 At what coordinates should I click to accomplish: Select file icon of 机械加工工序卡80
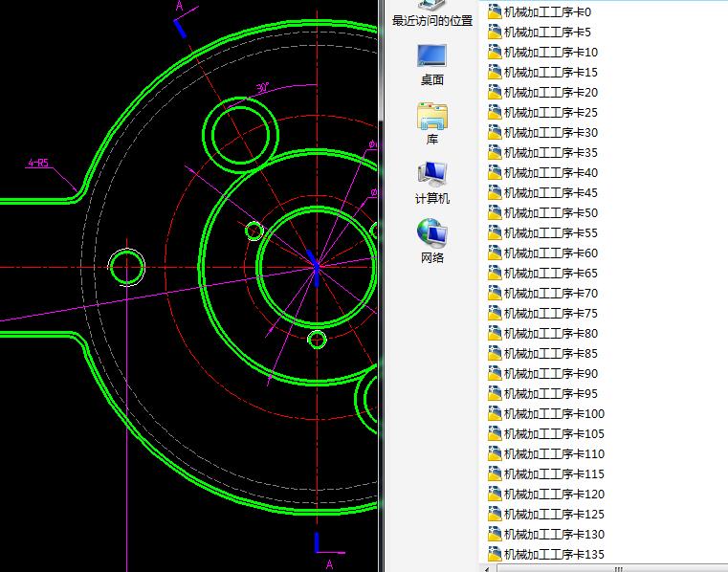pyautogui.click(x=495, y=334)
